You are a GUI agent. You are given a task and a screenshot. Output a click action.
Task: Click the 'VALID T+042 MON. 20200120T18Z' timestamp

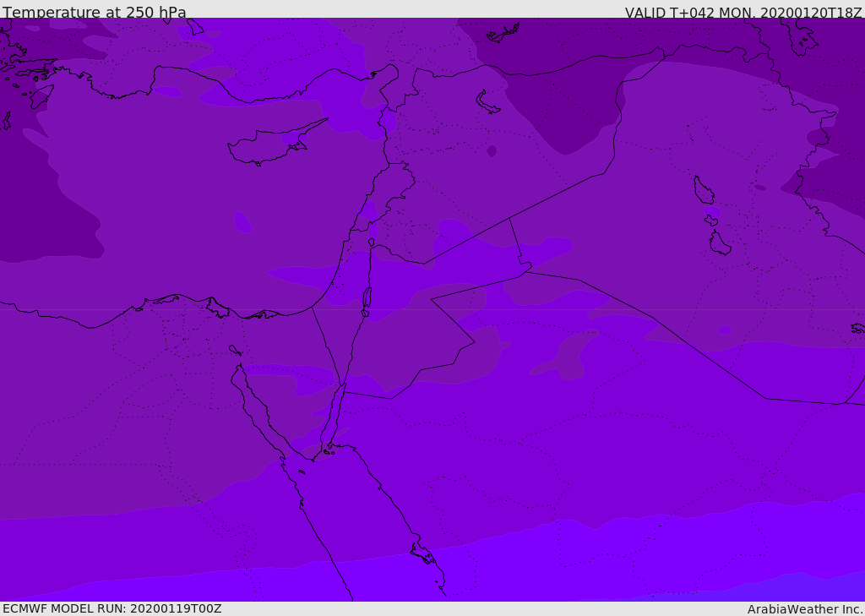coord(743,12)
